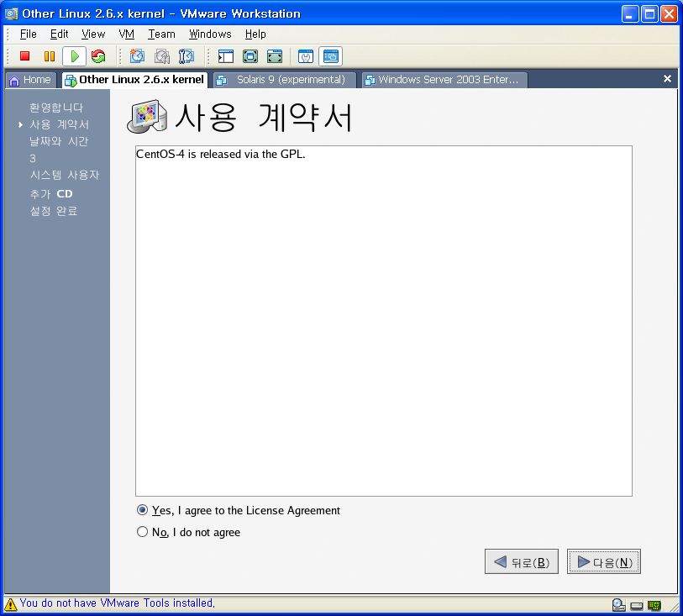Click the 다음(N) next button
The height and width of the screenshot is (616, 683).
coord(604,562)
